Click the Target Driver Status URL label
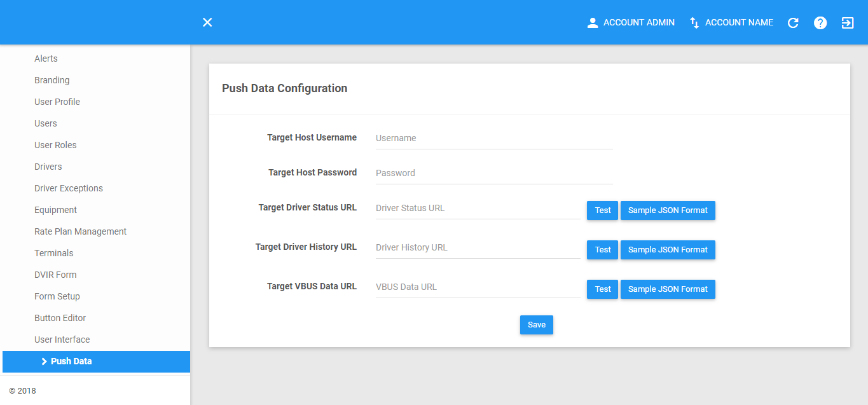 [308, 207]
